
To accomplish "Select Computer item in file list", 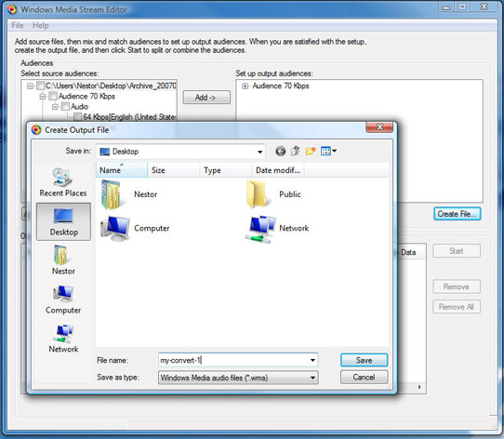I will [135, 229].
